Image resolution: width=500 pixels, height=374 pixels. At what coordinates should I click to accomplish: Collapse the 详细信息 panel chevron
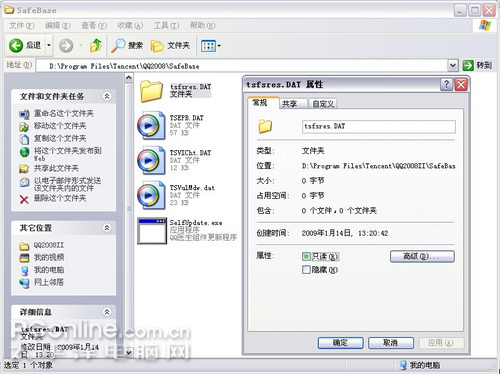[107, 312]
